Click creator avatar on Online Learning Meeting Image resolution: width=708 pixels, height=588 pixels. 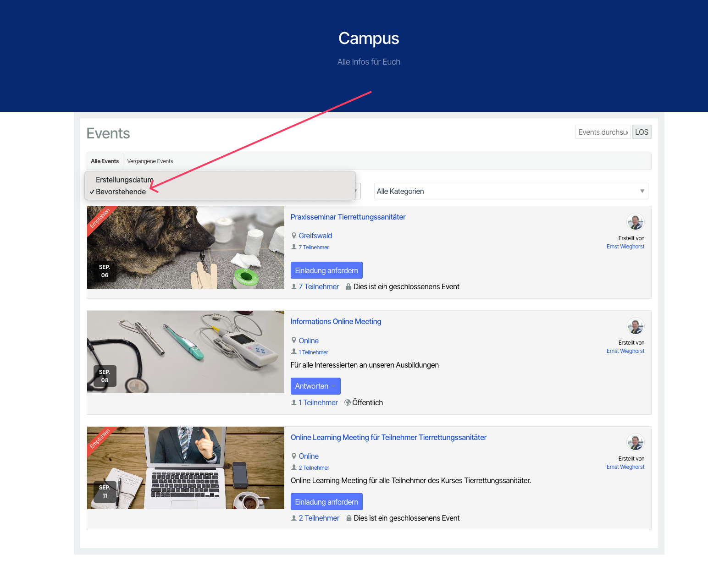(x=635, y=442)
